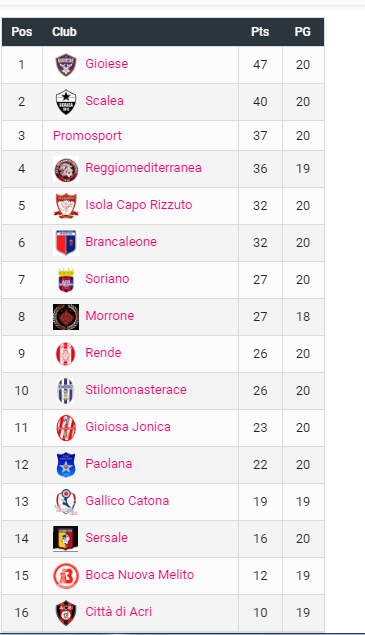The image size is (365, 635).
Task: Open the Boca Nuova Melito logo
Action: pyautogui.click(x=66, y=575)
